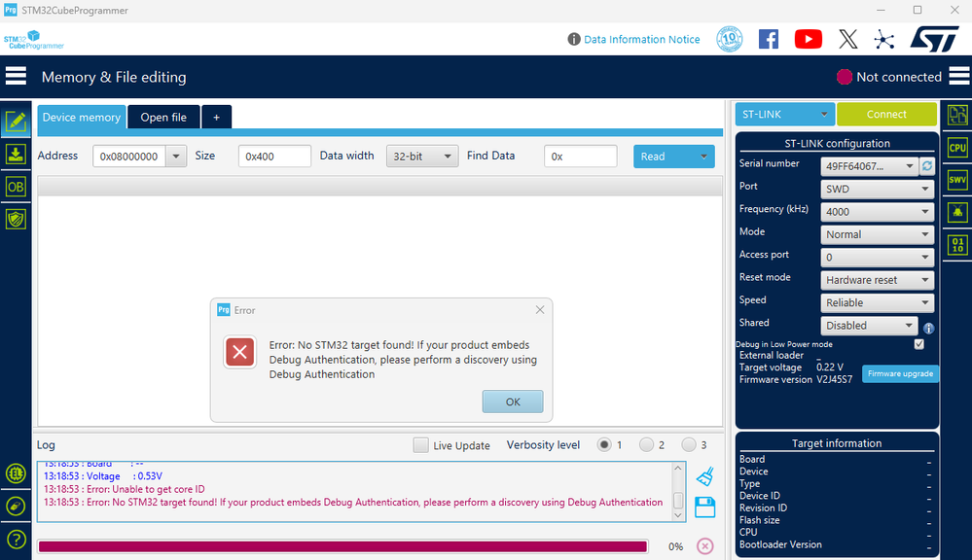Switch to the Open file tab
Image resolution: width=972 pixels, height=560 pixels.
[163, 117]
